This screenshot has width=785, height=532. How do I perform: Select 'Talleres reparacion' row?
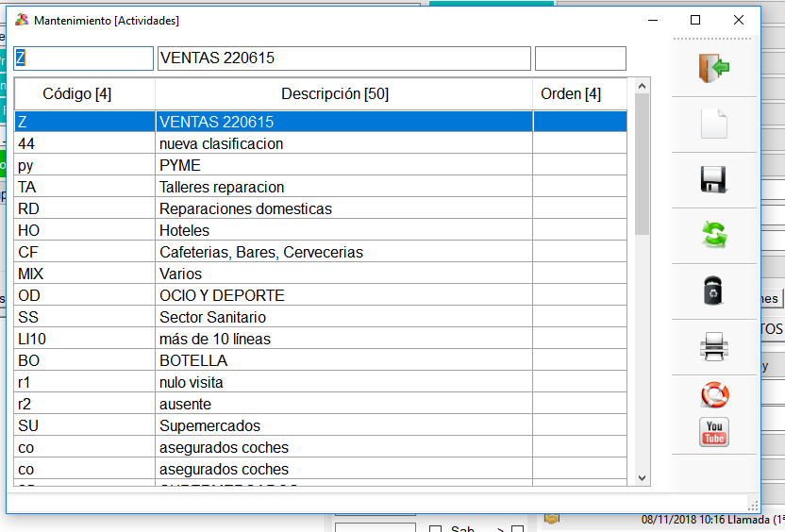click(321, 187)
